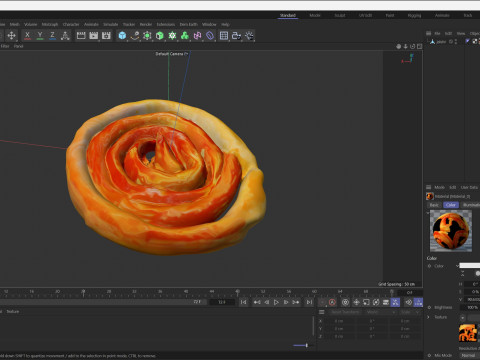The width and height of the screenshot is (480, 360).
Task: Open the Volume menu
Action: click(30, 24)
